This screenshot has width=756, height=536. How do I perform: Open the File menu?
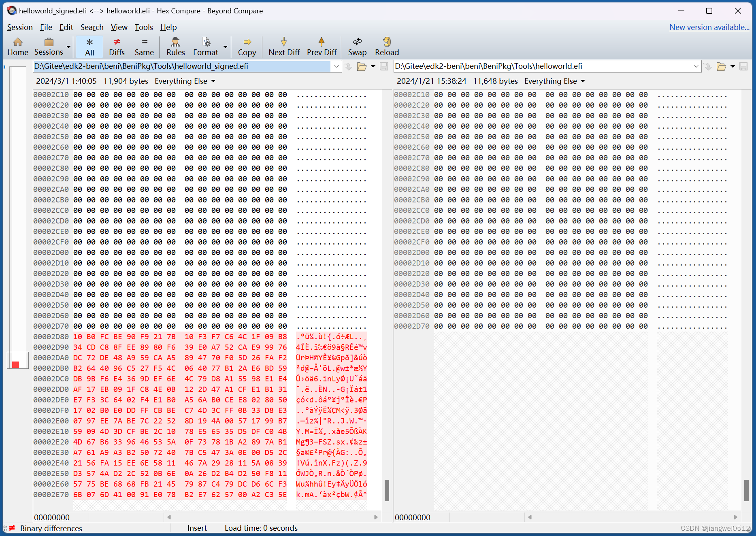click(x=46, y=27)
